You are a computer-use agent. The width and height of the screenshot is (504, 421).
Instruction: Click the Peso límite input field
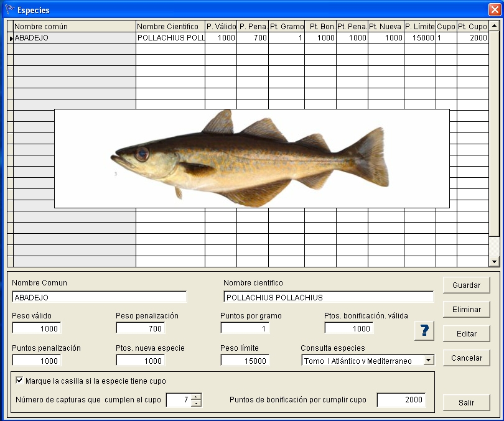(245, 361)
